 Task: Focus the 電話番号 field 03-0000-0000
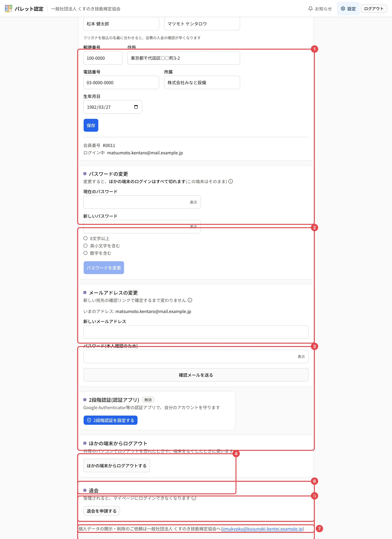pyautogui.click(x=121, y=83)
